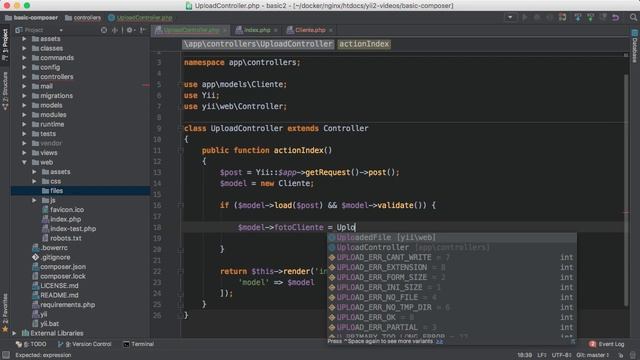Switch to the UploadController.php editor tab
This screenshot has width=640, height=360.
point(191,30)
